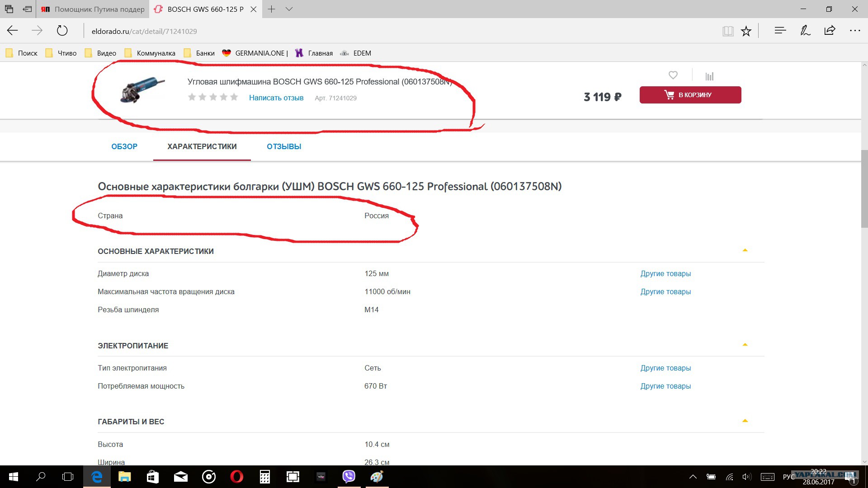Open the Банки bookmarks folder
Screen dimensions: 868x488
click(199, 53)
